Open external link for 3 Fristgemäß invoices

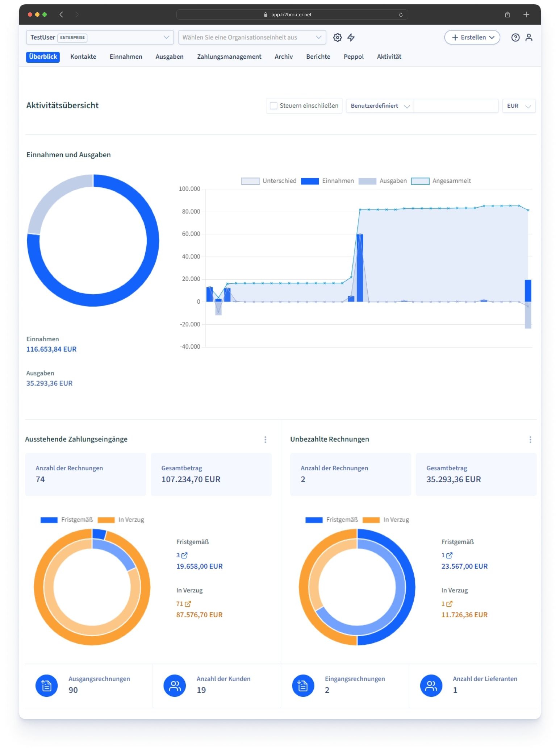[184, 555]
